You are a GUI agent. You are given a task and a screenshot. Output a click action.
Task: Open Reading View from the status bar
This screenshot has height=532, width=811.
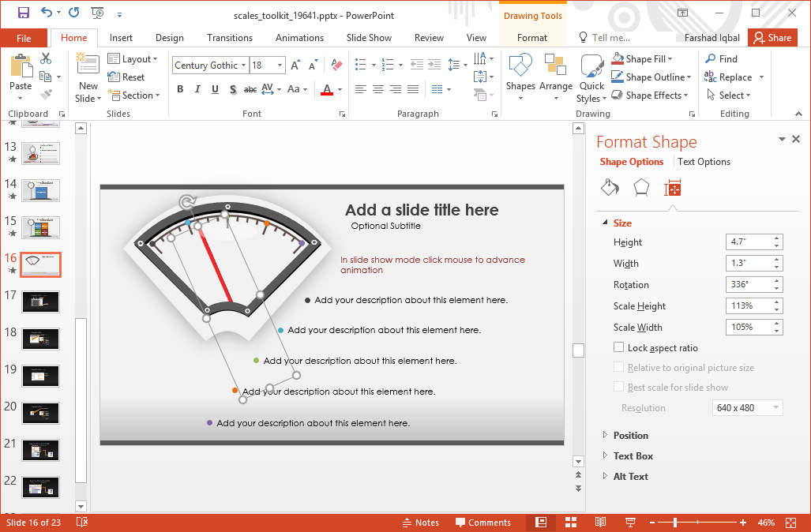[x=600, y=522]
